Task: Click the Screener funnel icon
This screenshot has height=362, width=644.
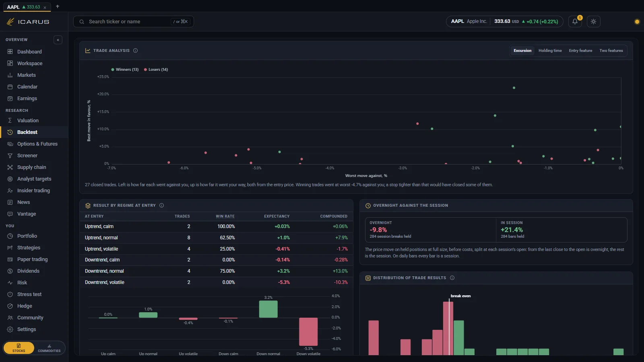Action: (10, 156)
